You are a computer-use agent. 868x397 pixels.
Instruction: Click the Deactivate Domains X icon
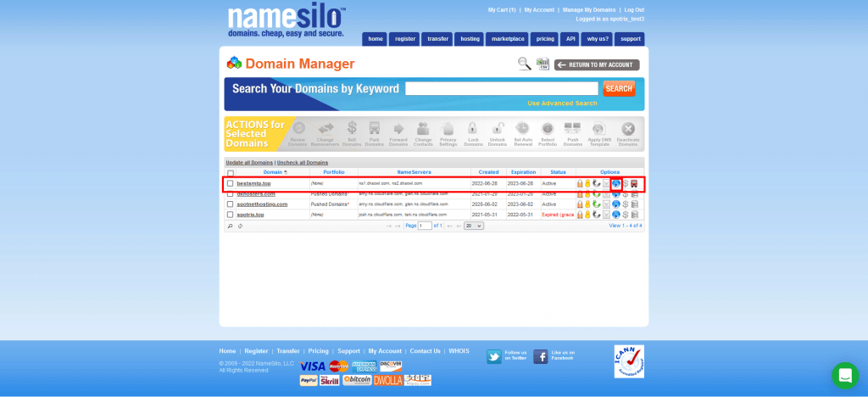[x=628, y=128]
